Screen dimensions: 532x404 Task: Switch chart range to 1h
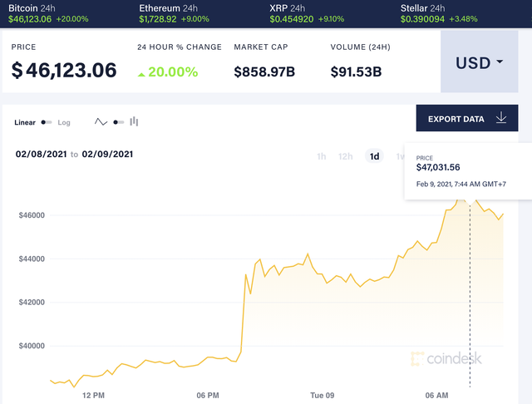(322, 156)
